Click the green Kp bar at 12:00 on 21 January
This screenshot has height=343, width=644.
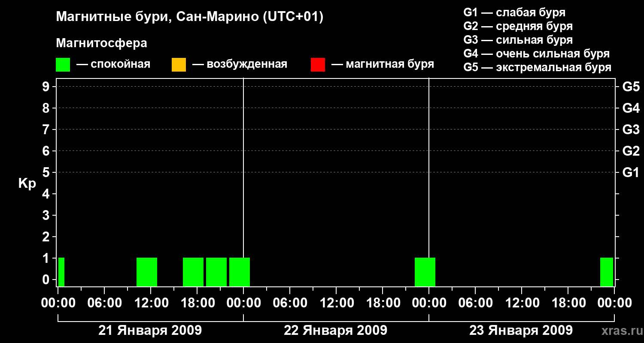[147, 272]
